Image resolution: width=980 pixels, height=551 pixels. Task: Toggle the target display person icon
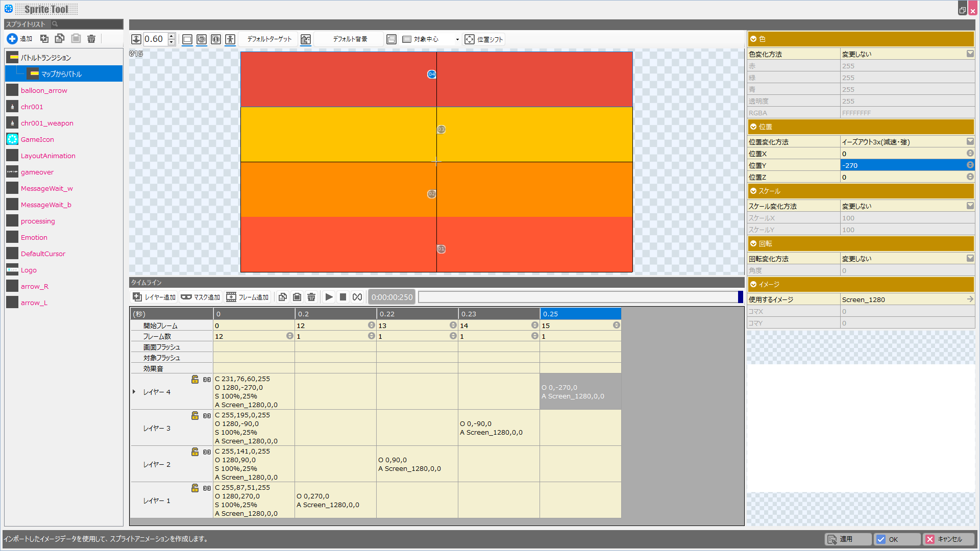point(230,39)
